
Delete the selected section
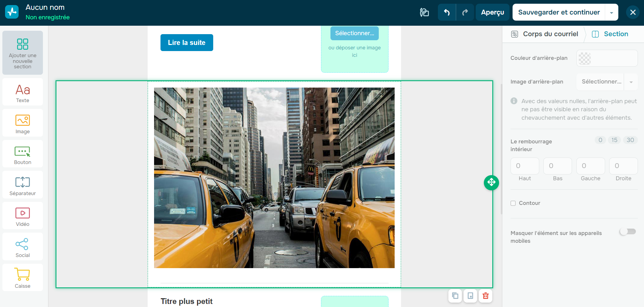(486, 296)
